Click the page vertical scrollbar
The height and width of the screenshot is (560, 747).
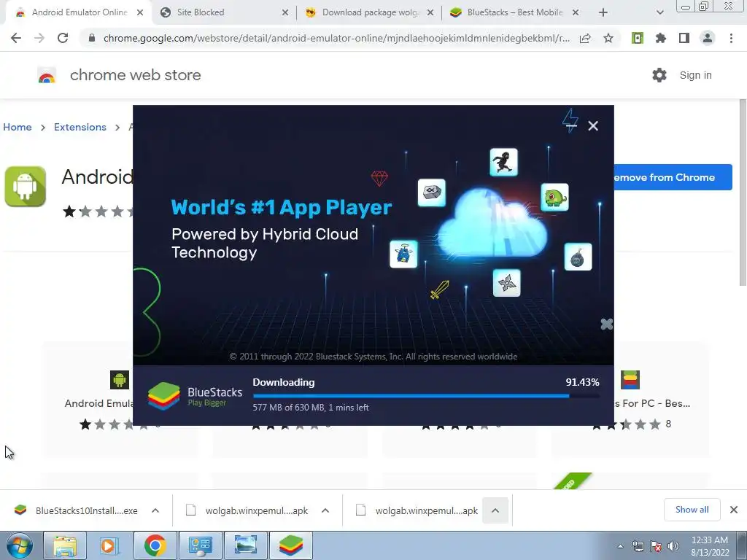click(743, 192)
